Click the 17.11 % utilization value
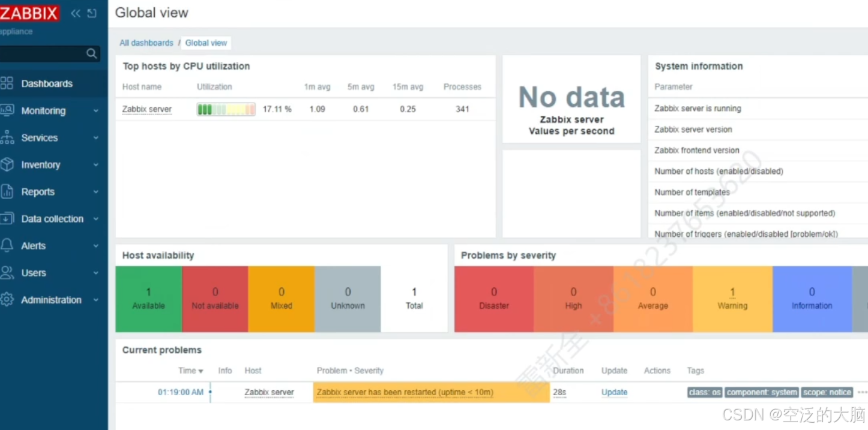This screenshot has width=868, height=430. tap(277, 109)
